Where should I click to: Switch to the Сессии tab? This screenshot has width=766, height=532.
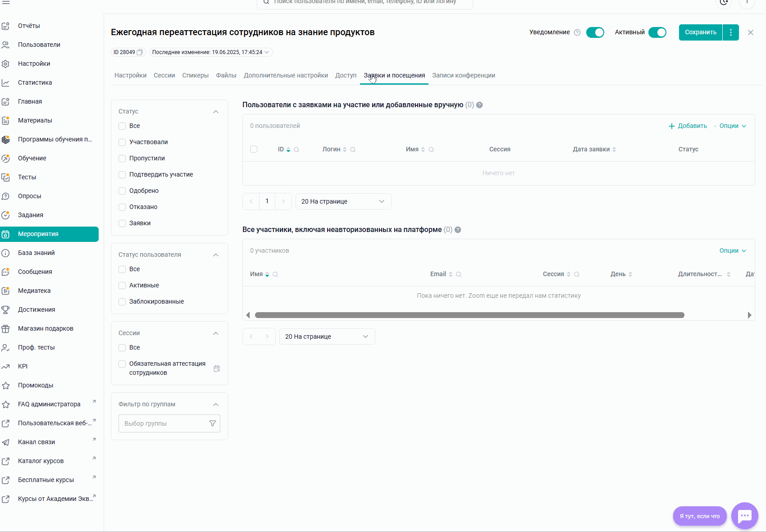[x=164, y=75]
